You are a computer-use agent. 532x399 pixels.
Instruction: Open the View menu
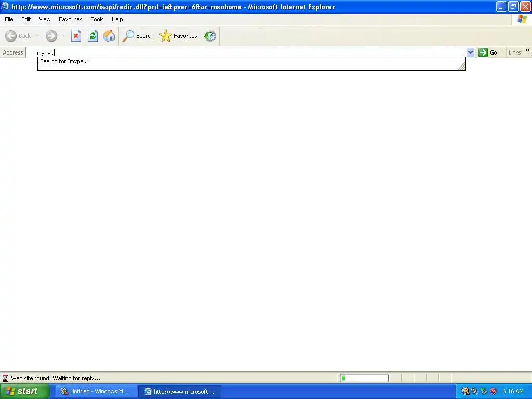tap(45, 19)
